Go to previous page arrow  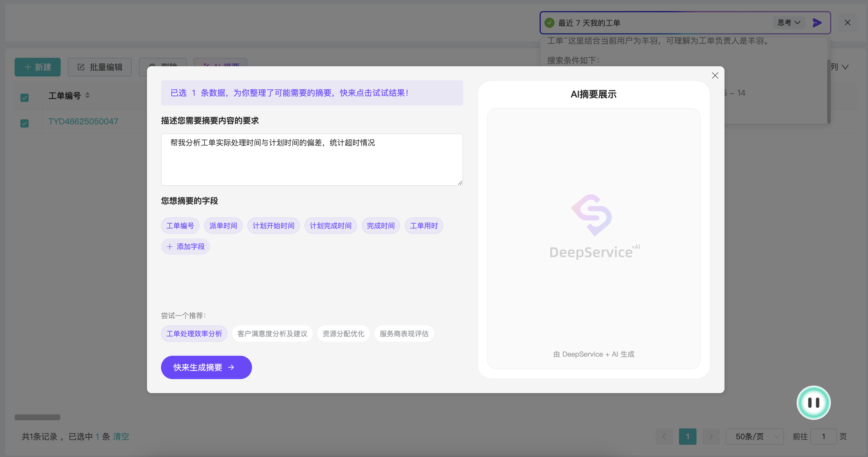point(664,437)
